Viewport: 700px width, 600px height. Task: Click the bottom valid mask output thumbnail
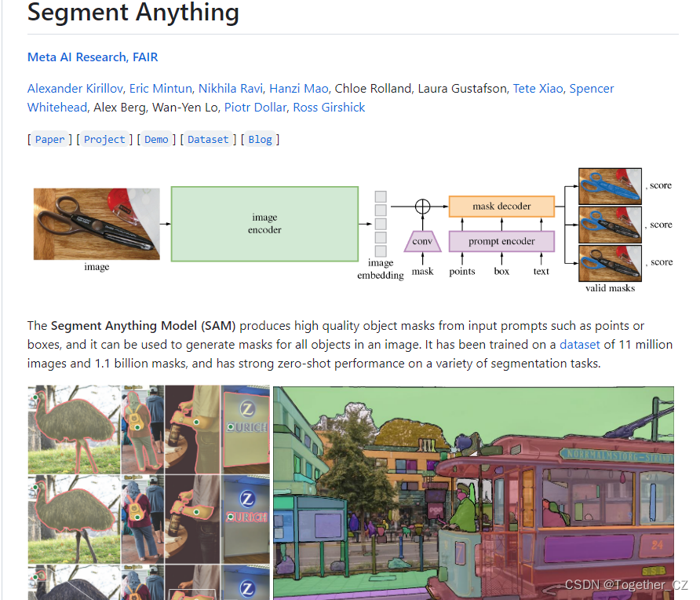click(x=610, y=263)
